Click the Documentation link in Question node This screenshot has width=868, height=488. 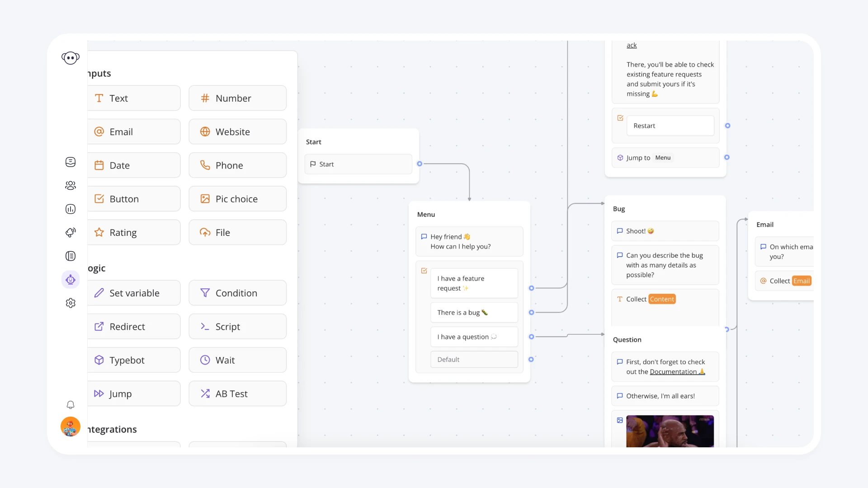672,371
